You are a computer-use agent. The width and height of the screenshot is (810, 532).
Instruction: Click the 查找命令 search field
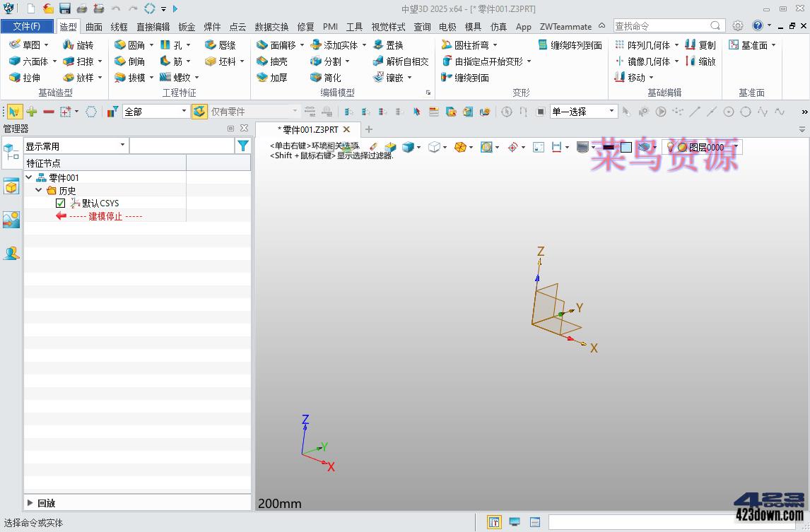pyautogui.click(x=664, y=24)
